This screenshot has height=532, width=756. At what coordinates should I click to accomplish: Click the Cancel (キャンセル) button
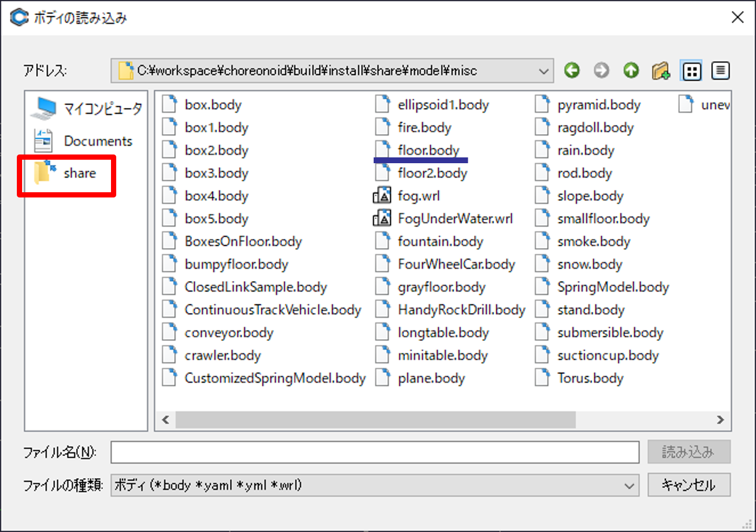tap(689, 485)
